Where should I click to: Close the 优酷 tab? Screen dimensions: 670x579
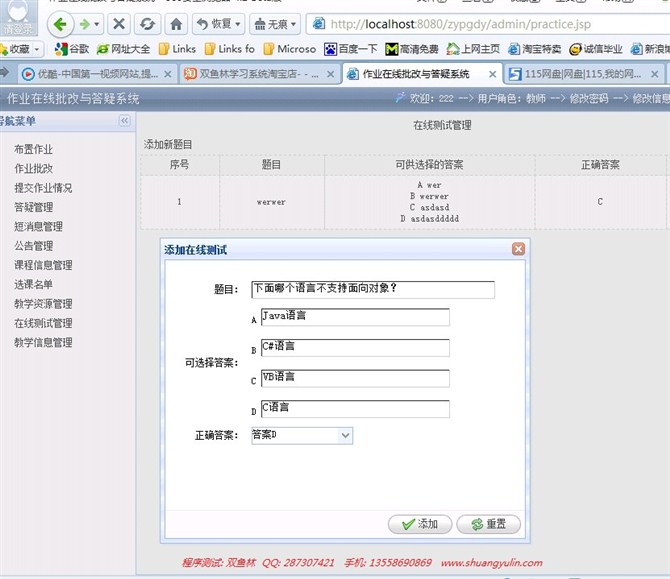coord(168,74)
